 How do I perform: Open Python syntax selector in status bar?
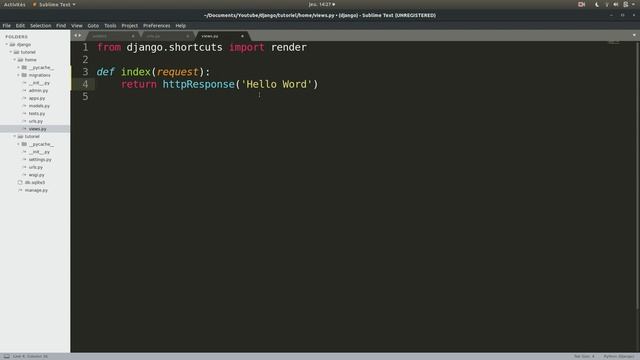click(x=619, y=356)
